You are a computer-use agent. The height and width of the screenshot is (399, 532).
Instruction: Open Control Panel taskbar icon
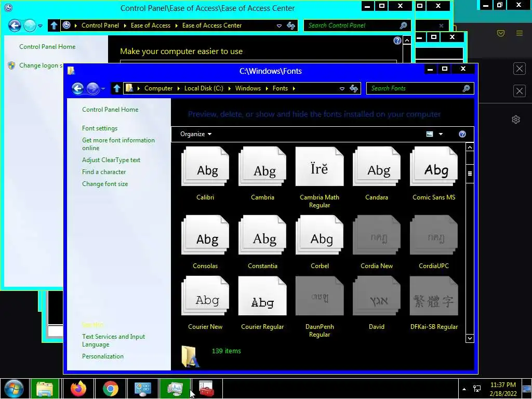pos(142,389)
